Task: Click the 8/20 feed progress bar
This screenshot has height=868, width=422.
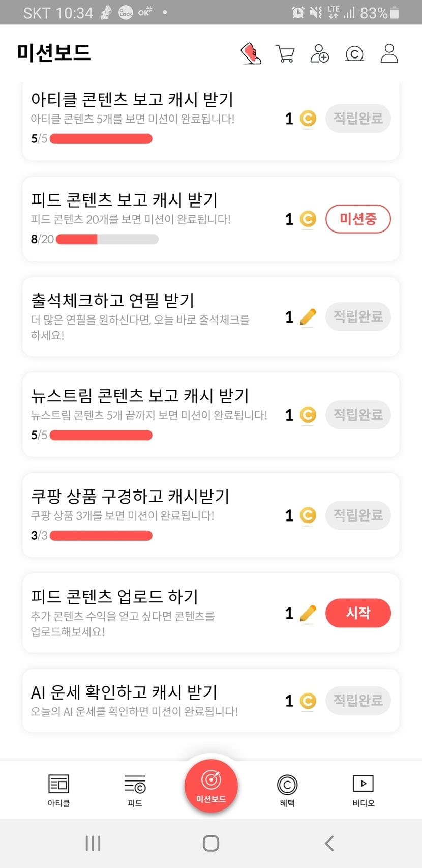Action: click(107, 239)
